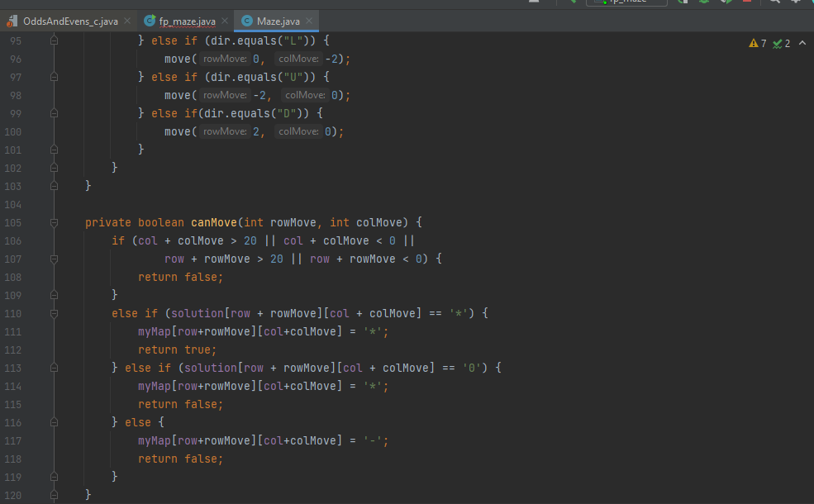This screenshot has height=504, width=814.
Task: Click "return true;" on line 112
Action: click(177, 349)
